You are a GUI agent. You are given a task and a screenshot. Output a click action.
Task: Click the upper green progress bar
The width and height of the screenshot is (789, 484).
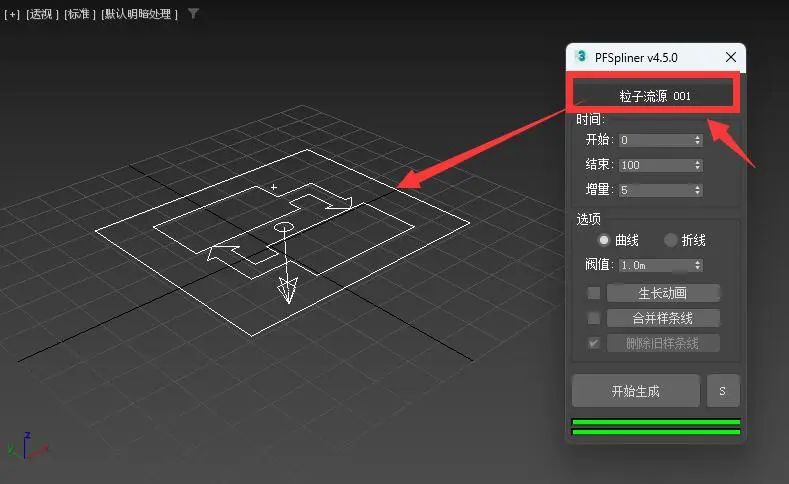(x=656, y=422)
